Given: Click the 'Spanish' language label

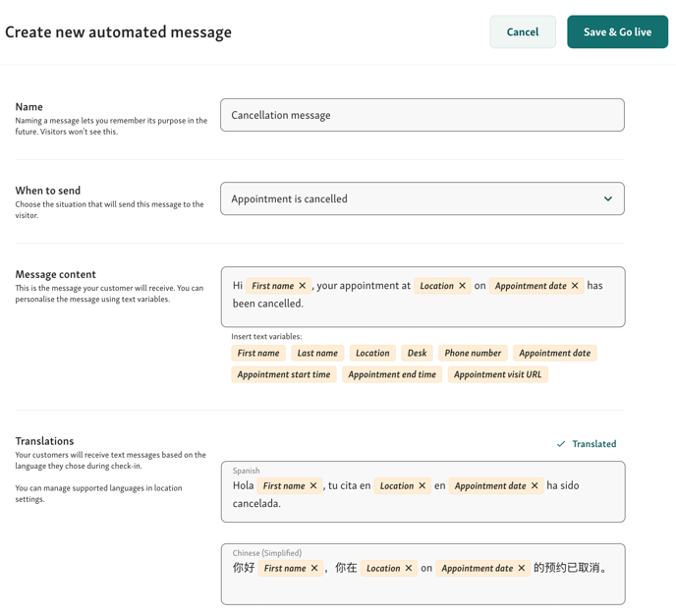Looking at the screenshot, I should [x=247, y=471].
